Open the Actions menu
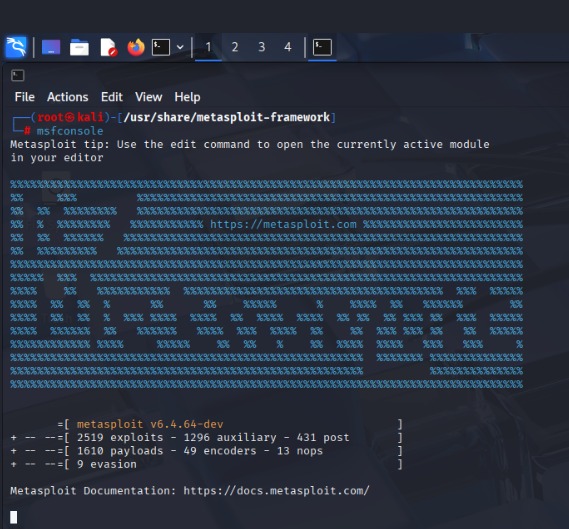 click(x=67, y=97)
